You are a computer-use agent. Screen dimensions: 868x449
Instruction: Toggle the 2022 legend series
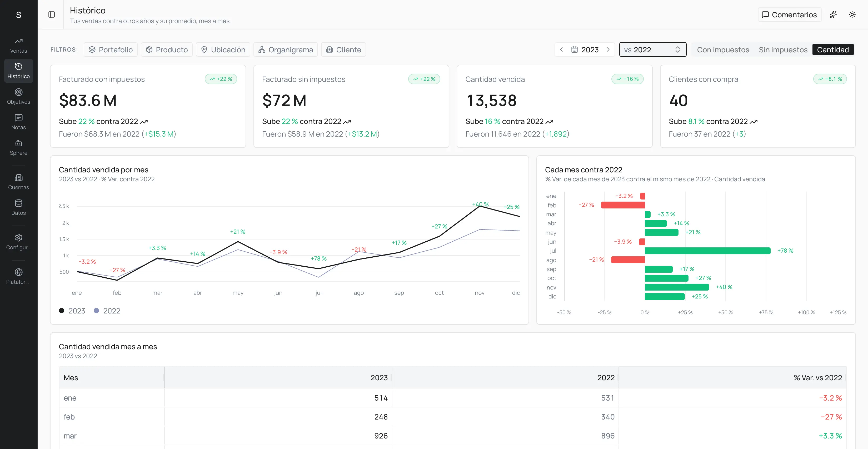point(107,311)
